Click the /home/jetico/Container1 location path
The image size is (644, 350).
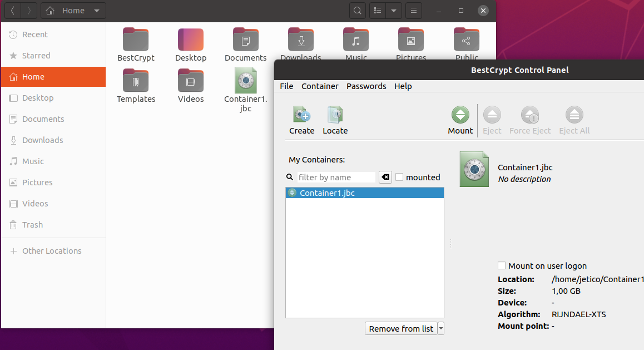tap(598, 279)
